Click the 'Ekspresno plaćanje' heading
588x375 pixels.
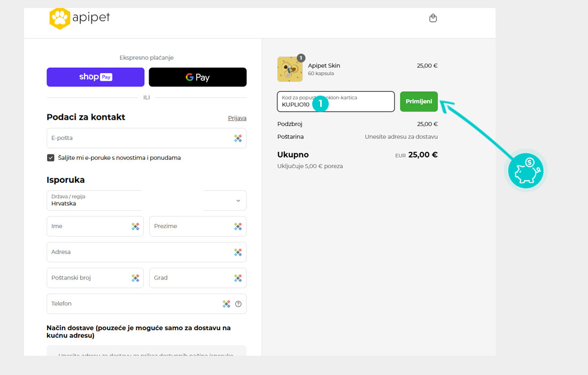pos(146,58)
